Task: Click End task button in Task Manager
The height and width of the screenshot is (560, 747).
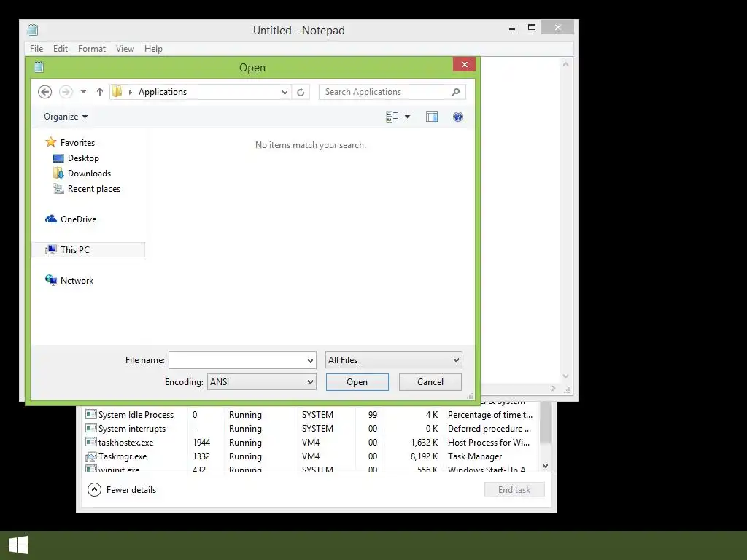Action: pos(514,489)
